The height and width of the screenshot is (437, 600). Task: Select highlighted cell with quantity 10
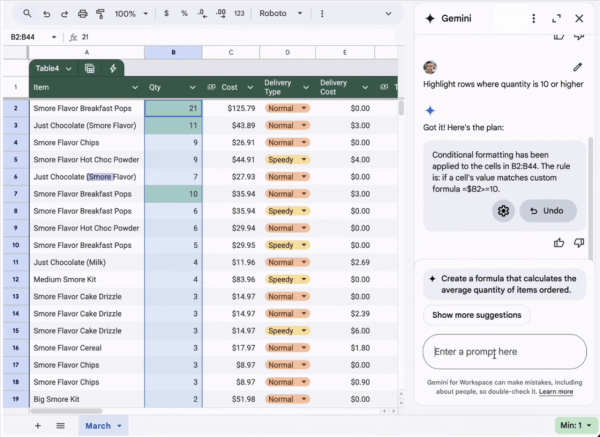tap(173, 194)
